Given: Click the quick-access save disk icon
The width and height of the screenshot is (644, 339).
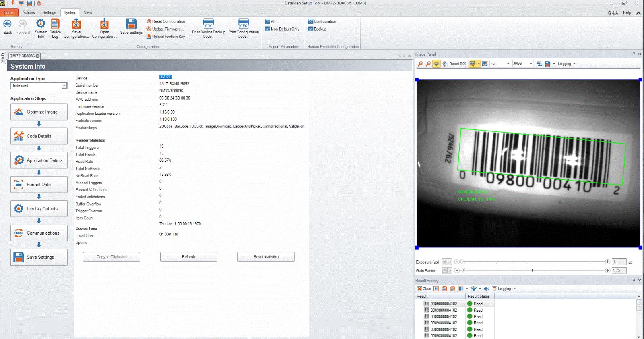Looking at the screenshot, I should [29, 3].
